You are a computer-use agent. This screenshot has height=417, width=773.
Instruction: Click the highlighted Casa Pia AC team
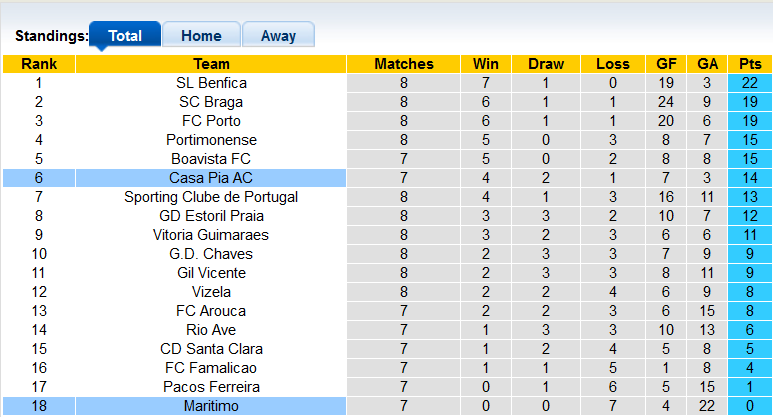(211, 178)
